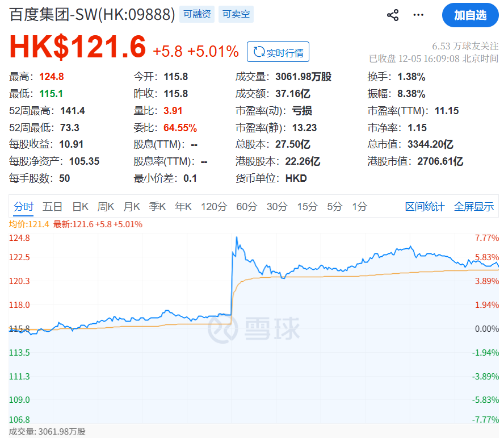The image size is (504, 438).
Task: Open the 区间统计 link
Action: pyautogui.click(x=425, y=207)
